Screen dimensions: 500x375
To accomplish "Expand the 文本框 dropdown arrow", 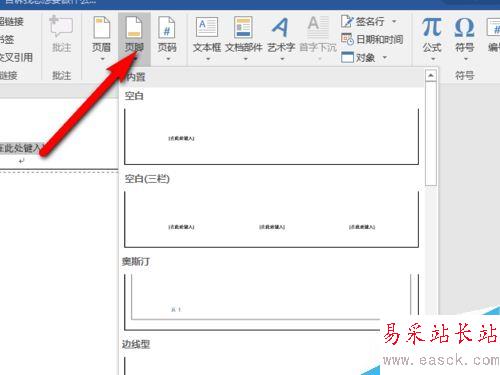I will (208, 59).
